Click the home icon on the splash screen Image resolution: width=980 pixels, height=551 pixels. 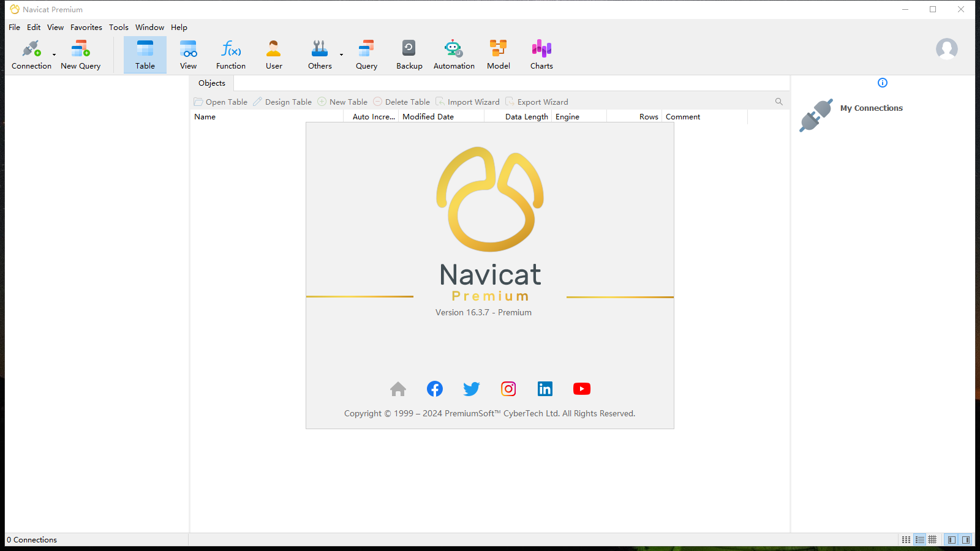tap(398, 389)
